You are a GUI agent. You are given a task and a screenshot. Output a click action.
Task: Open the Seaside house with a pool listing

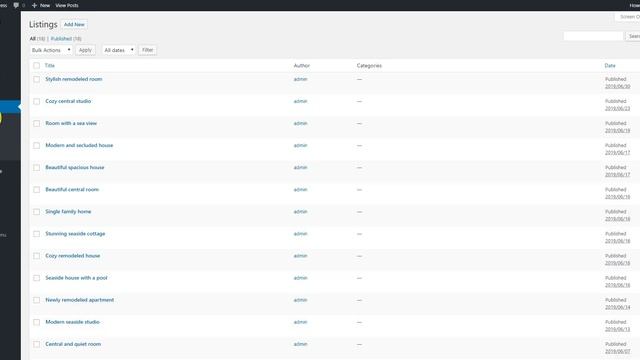pos(76,278)
